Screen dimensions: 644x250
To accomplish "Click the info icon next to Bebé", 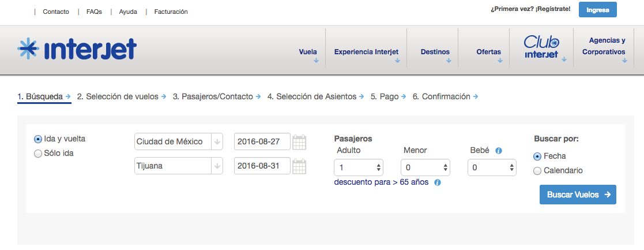I will pos(499,151).
